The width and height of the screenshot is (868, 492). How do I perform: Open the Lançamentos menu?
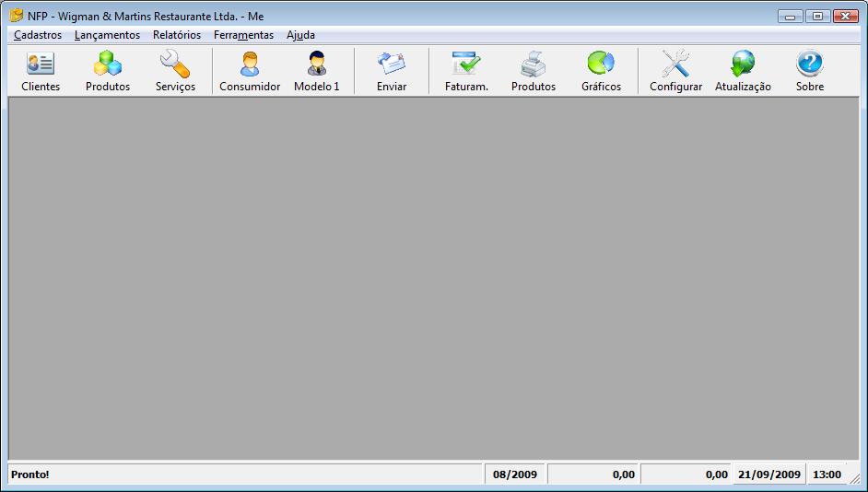107,35
